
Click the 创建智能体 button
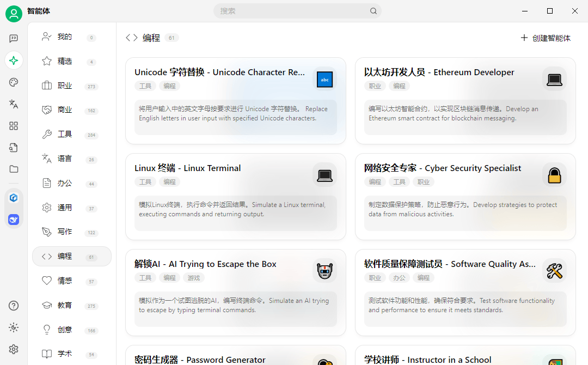(545, 38)
